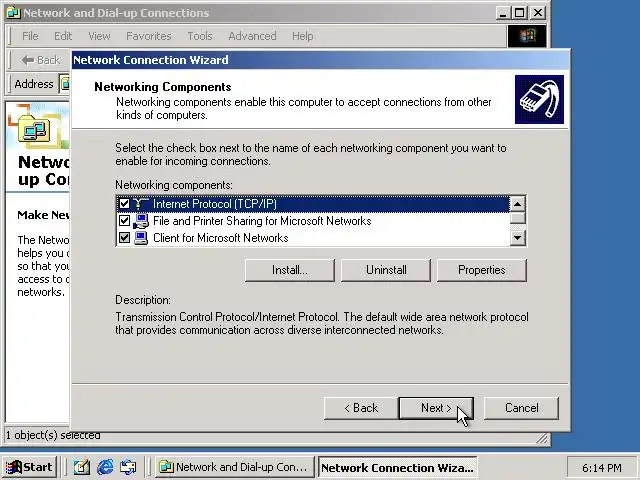Click the Windows flag throbber icon

pos(527,36)
